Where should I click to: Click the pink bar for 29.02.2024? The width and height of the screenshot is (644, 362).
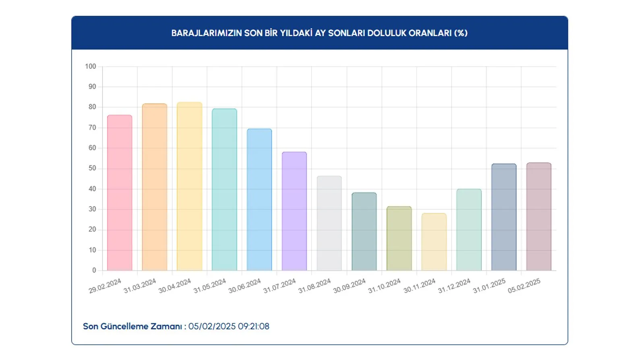click(120, 193)
